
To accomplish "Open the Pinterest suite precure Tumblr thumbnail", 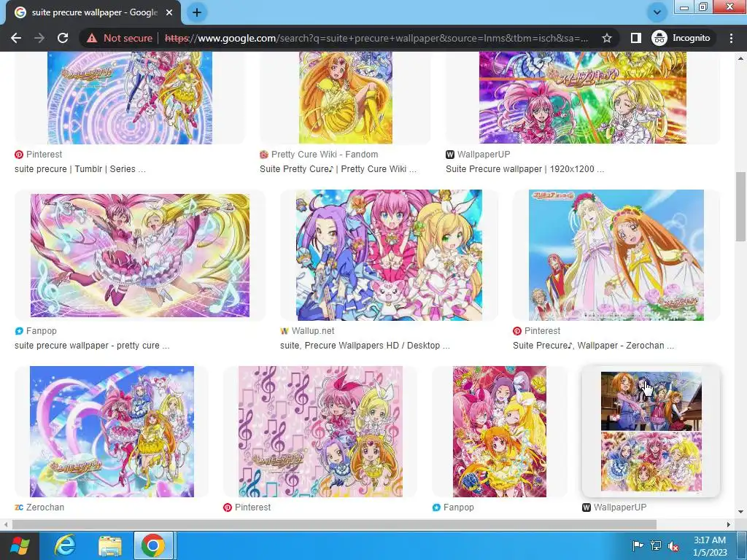I will pos(130,98).
